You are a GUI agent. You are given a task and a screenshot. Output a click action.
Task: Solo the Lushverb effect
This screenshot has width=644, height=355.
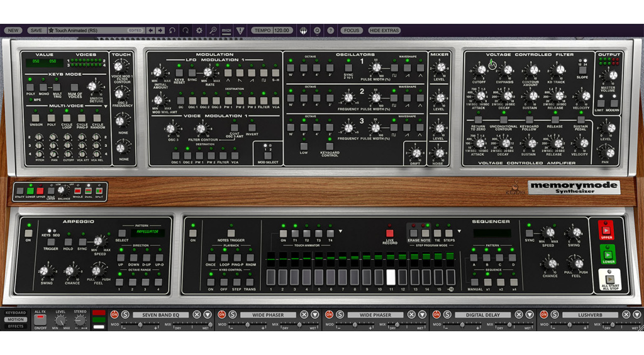[555, 315]
